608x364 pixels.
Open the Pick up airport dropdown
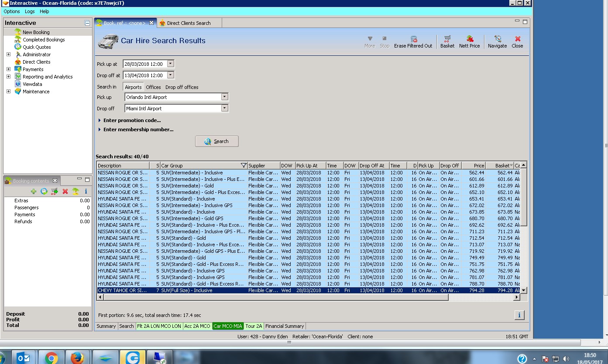tap(224, 97)
